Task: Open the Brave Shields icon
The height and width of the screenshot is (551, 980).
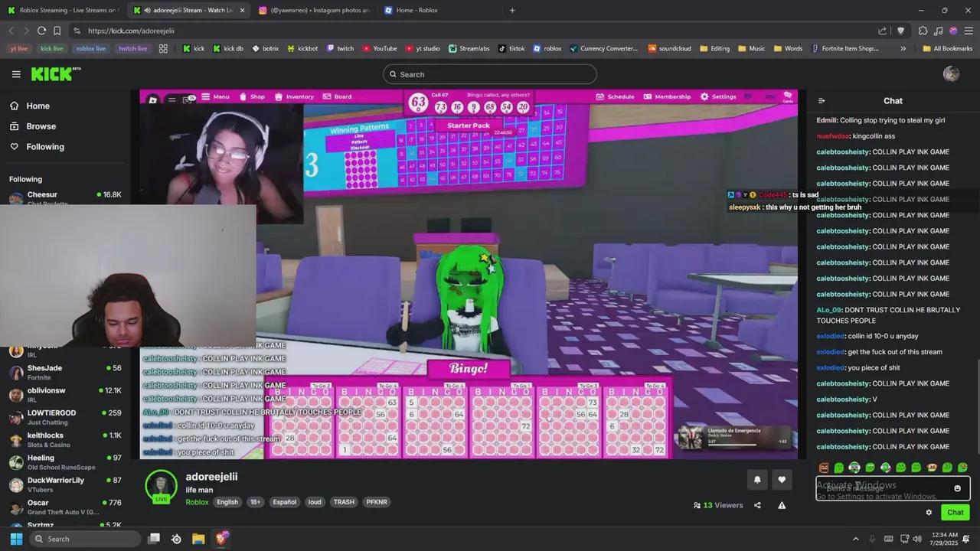Action: (x=900, y=31)
